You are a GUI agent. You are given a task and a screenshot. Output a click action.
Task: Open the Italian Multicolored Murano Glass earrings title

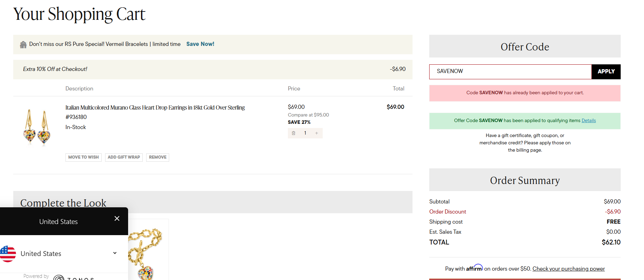pyautogui.click(x=155, y=108)
